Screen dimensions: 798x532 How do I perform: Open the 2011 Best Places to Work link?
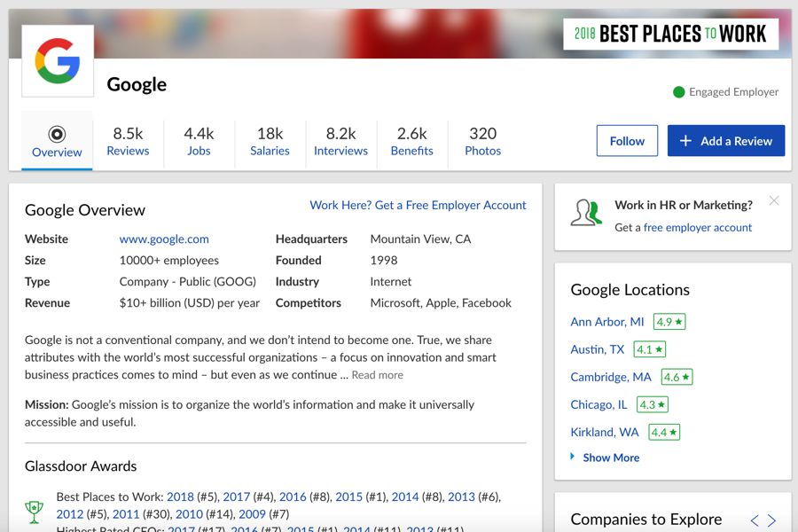pyautogui.click(x=126, y=514)
